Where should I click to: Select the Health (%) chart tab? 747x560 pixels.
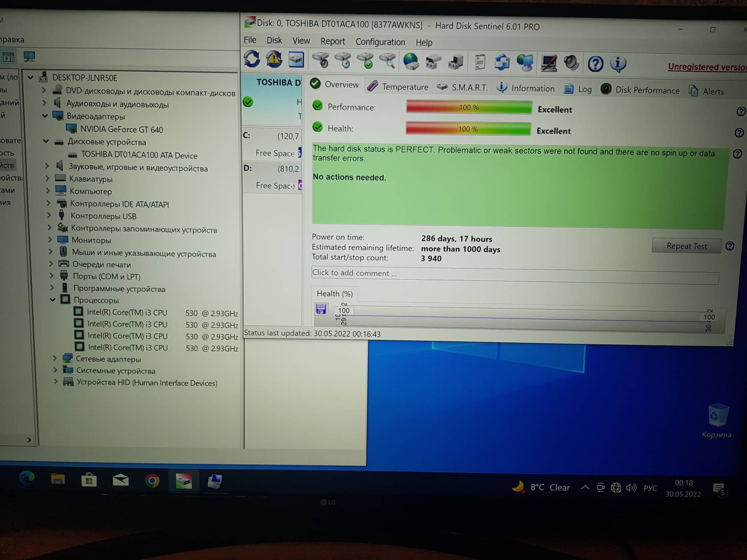coord(335,294)
